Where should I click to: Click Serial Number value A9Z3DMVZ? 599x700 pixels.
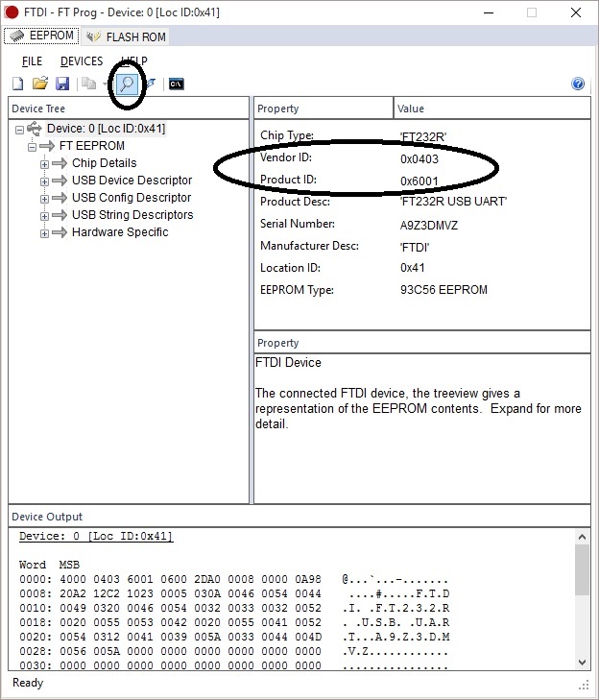tap(429, 225)
